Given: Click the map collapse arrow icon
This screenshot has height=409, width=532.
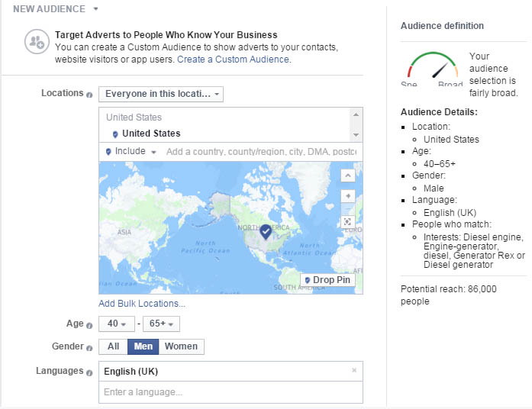Looking at the screenshot, I should tap(347, 176).
